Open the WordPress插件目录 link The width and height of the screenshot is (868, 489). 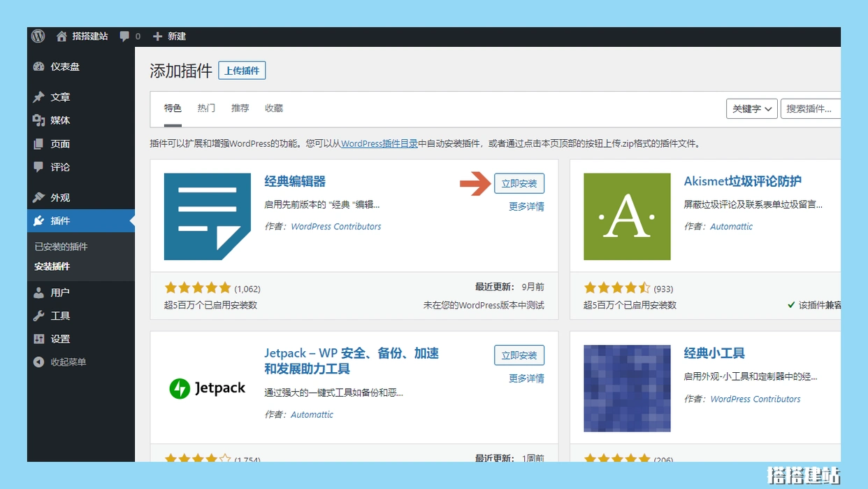click(379, 143)
